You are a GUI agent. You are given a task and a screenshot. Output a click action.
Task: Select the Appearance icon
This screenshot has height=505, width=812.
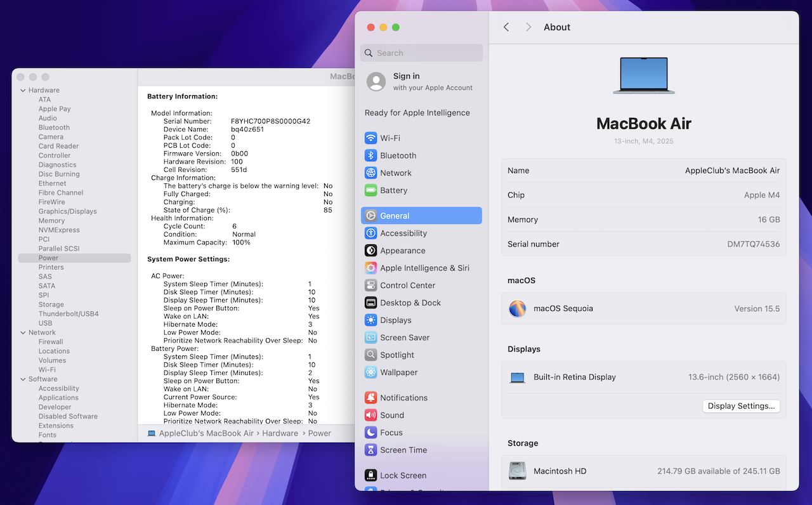click(x=371, y=251)
